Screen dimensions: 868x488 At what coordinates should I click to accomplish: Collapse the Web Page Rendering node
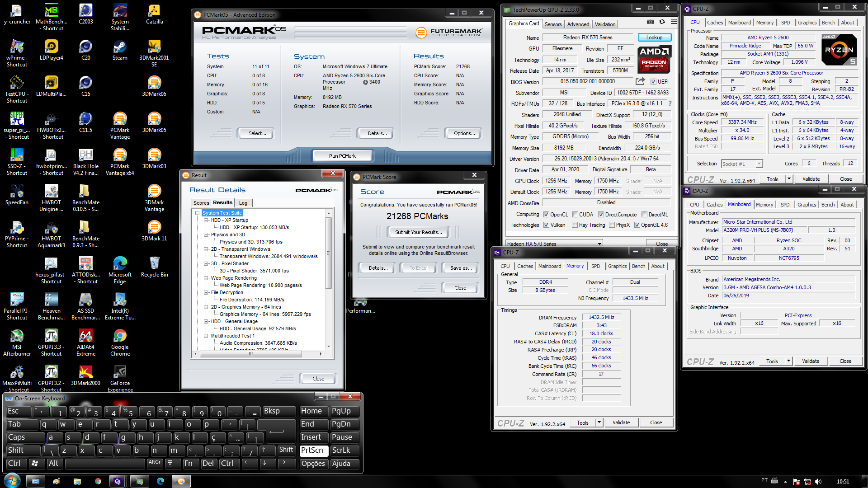pos(206,278)
